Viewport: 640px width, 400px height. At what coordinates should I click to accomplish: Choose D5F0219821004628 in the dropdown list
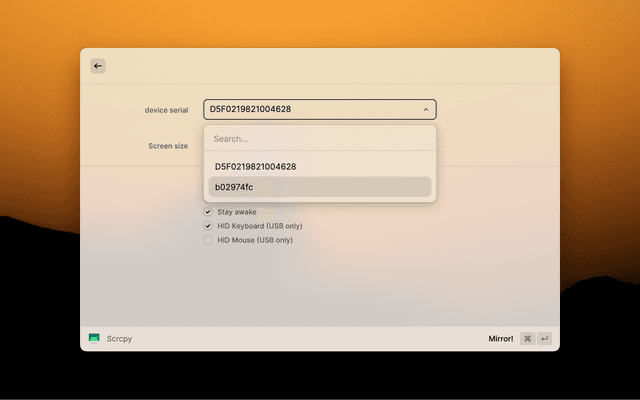tap(319, 166)
